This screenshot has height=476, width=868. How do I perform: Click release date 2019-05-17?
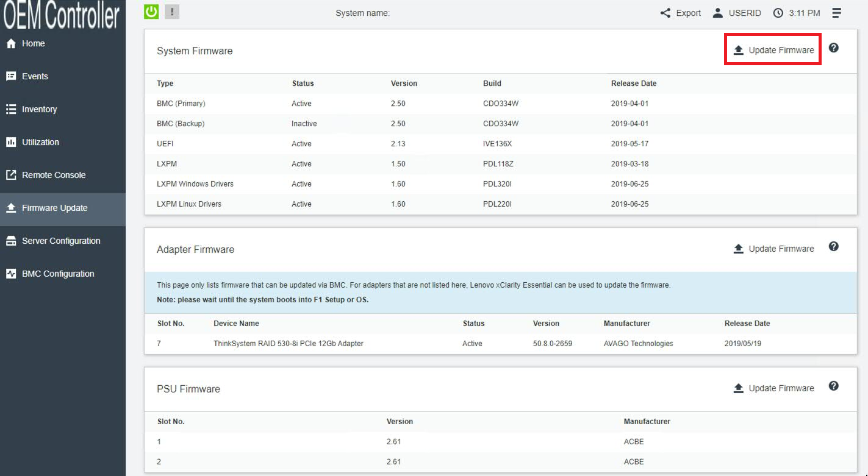[629, 144]
